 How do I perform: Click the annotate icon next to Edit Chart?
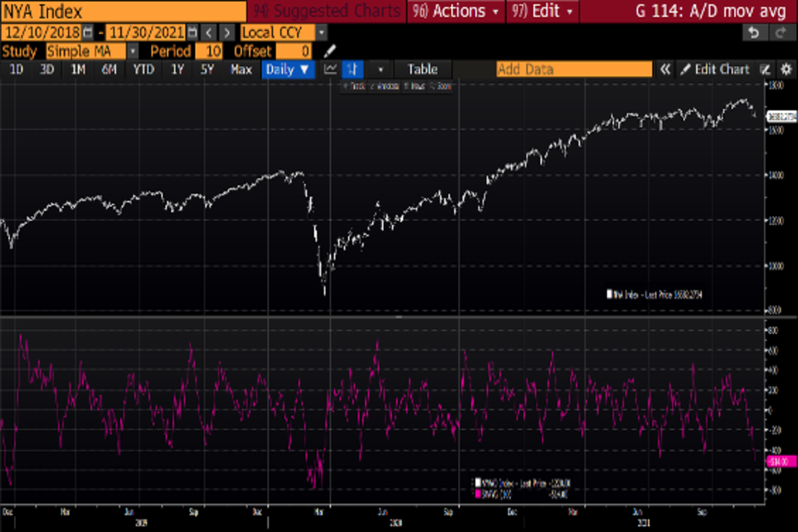pos(765,69)
